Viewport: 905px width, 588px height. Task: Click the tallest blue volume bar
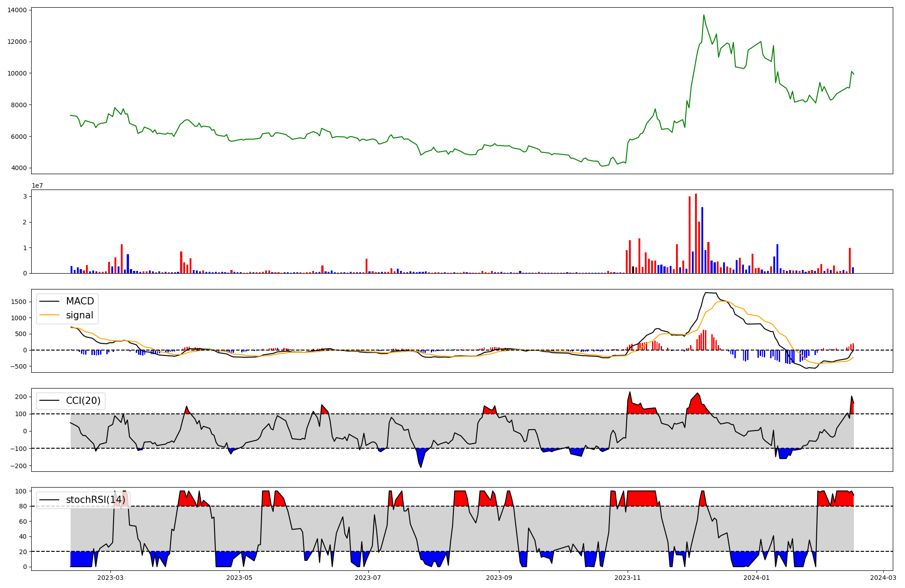pyautogui.click(x=702, y=240)
